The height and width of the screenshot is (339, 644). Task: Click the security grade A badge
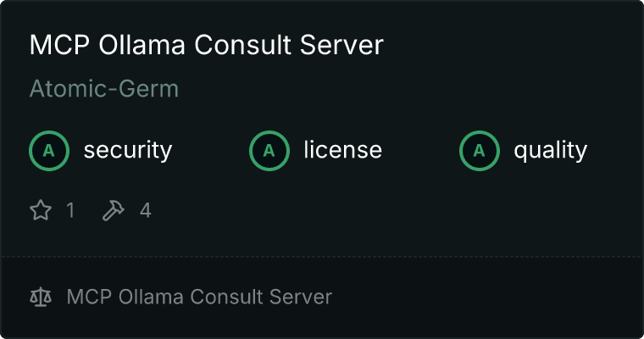coord(49,151)
